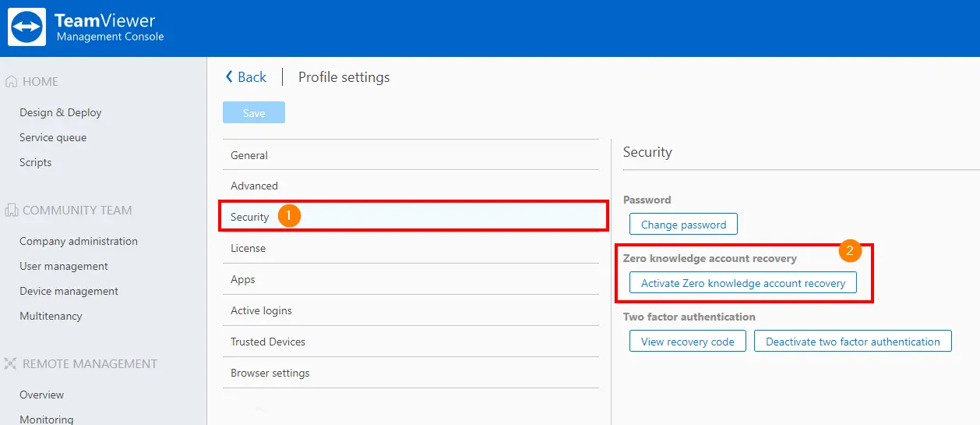Open Multitenancy in sidebar
Image resolution: width=980 pixels, height=425 pixels.
[x=51, y=316]
